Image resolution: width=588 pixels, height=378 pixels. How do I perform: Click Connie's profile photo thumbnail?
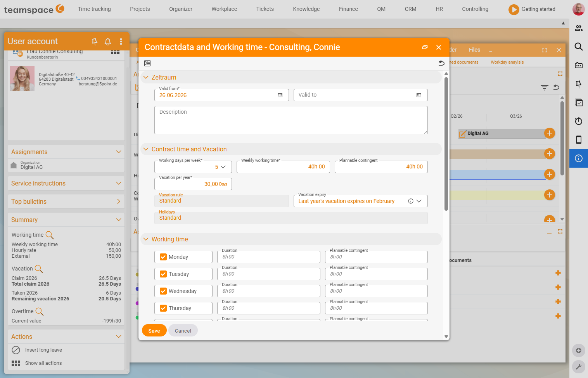[22, 78]
